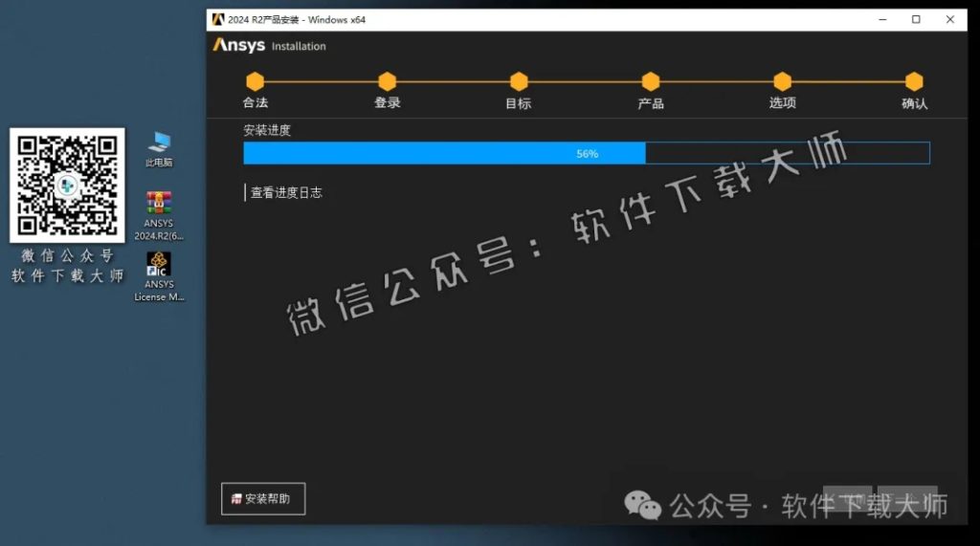Screen dimensions: 980x546
Task: Click the '2024 R2产品安装 - Windows x64' title text
Action: click(297, 19)
